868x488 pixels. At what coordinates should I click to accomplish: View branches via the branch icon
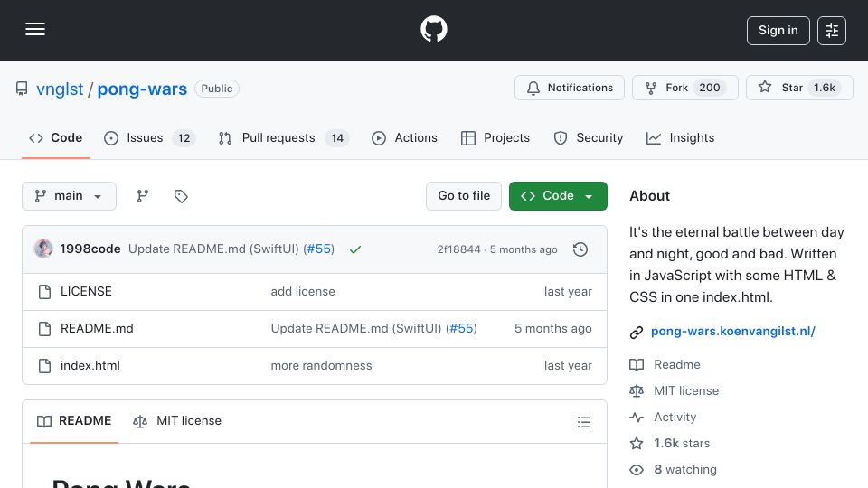tap(143, 196)
